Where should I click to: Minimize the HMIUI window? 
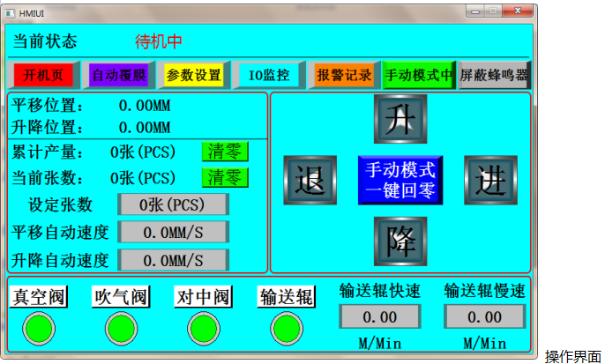tap(475, 11)
